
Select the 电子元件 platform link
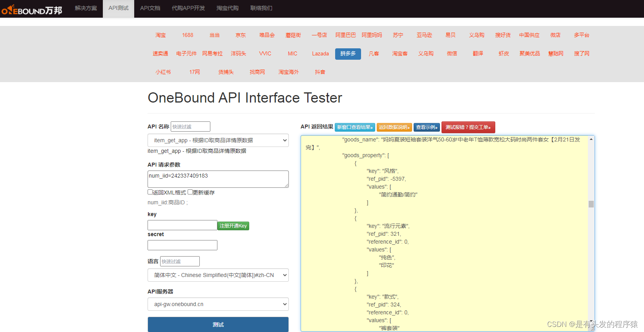tap(186, 53)
